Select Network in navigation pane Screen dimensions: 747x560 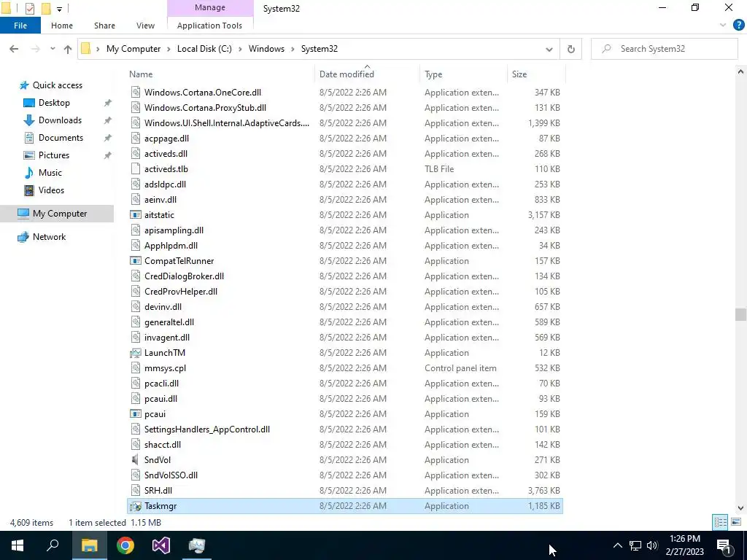(49, 237)
